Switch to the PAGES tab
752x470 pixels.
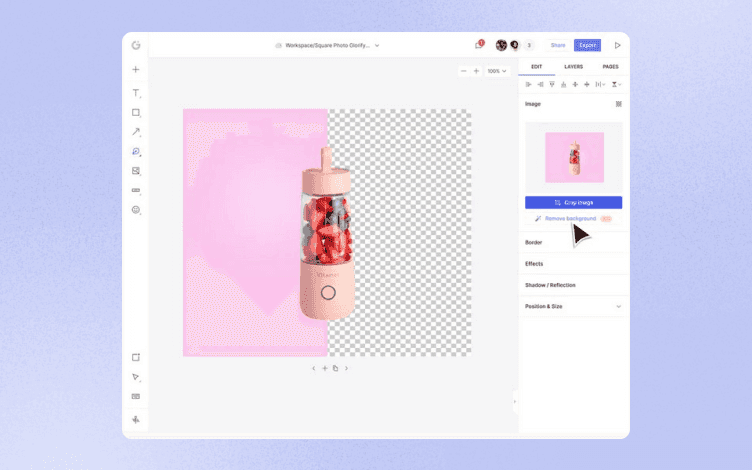pyautogui.click(x=610, y=67)
